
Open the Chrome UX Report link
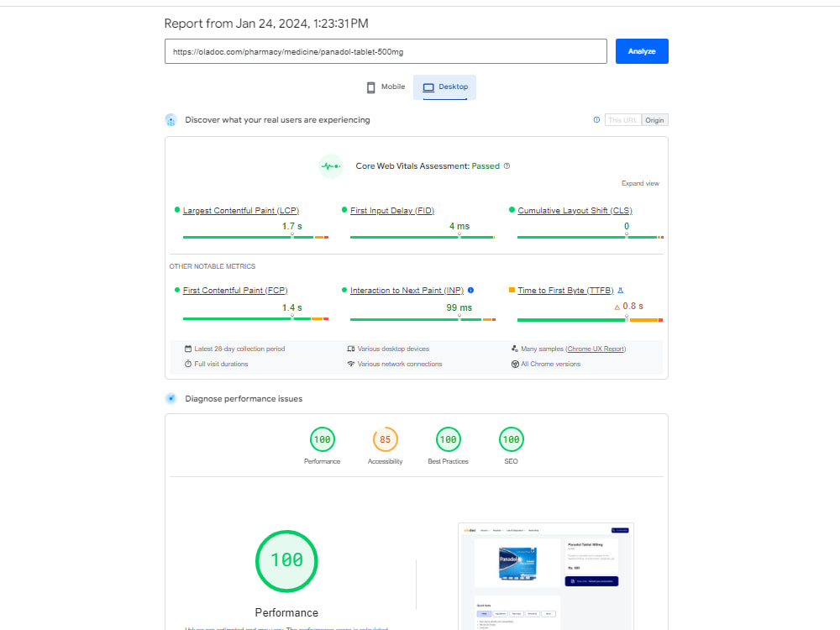[596, 349]
